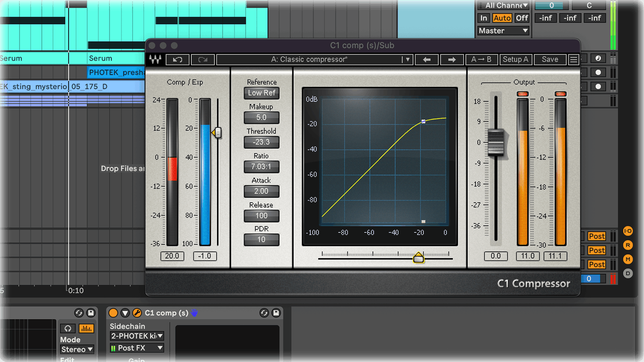The image size is (644, 362).
Task: Open the Sidechain source 2-PHOTEK dropdown
Action: [x=137, y=336]
